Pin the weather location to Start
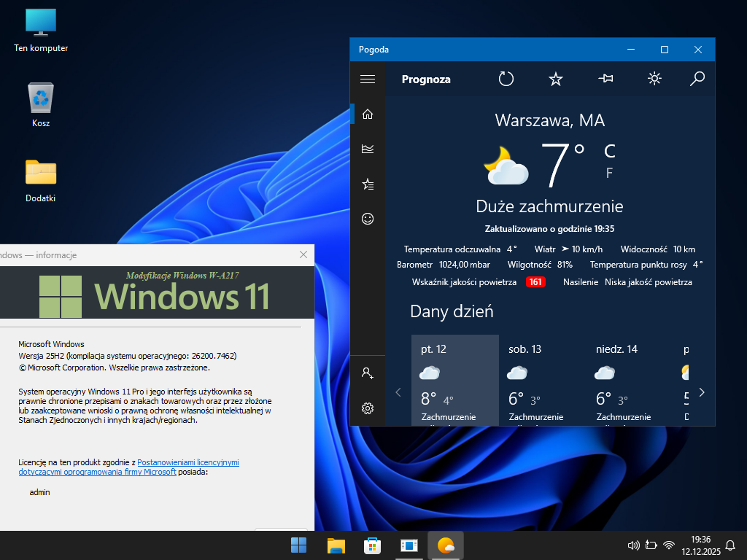The height and width of the screenshot is (560, 747). 605,79
